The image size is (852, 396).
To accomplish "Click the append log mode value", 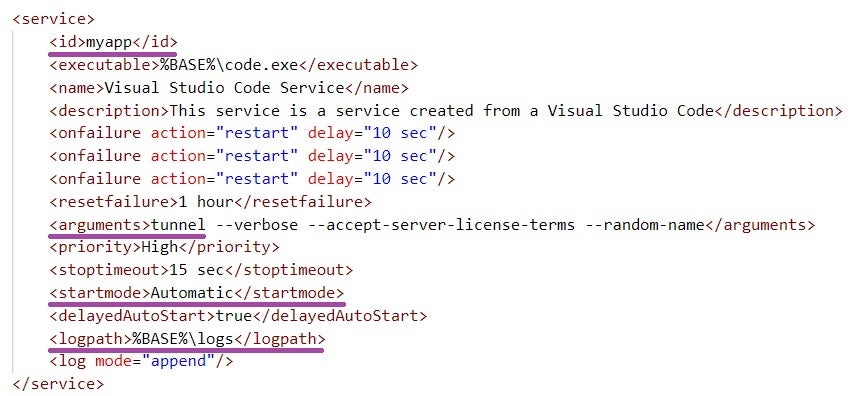I will point(178,362).
